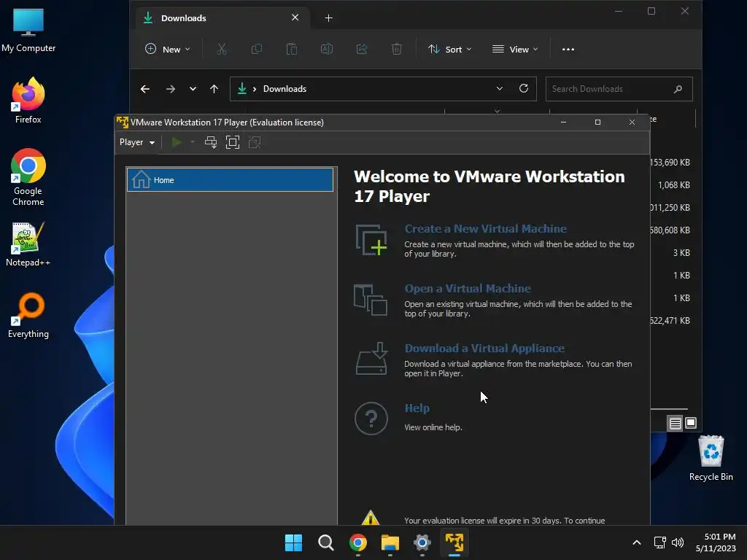Click the horizontal scrollbar in the Downloads window

click(668, 408)
